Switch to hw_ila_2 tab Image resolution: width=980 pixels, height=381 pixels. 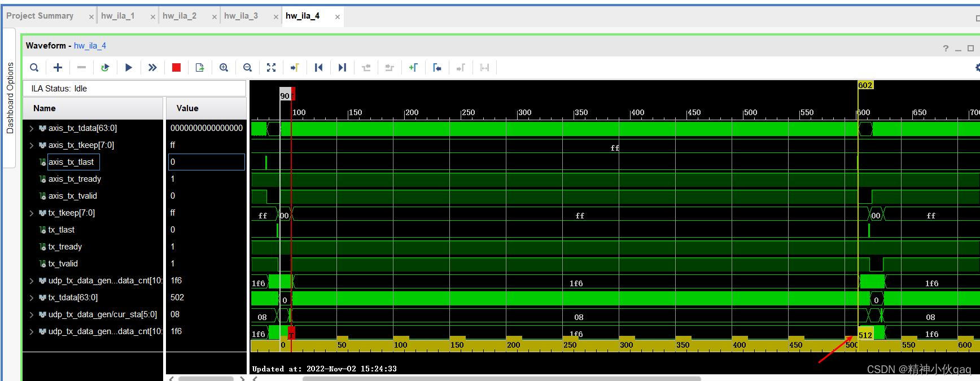point(180,16)
